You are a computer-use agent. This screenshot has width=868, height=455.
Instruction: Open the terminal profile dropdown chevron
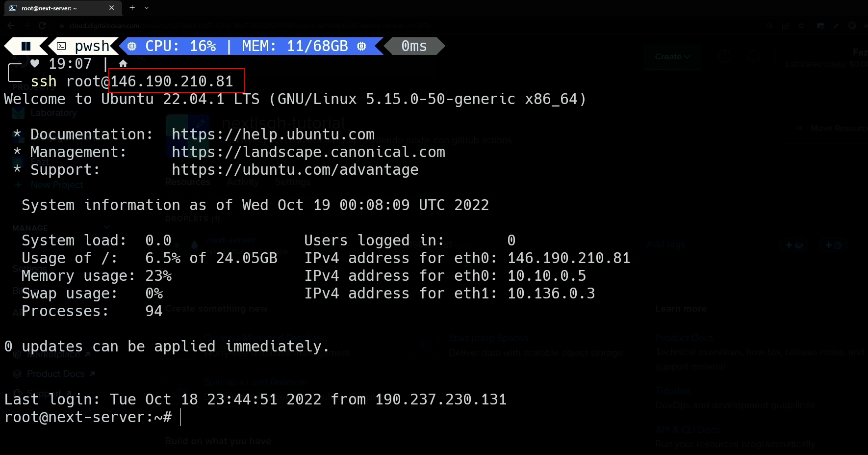click(x=147, y=8)
